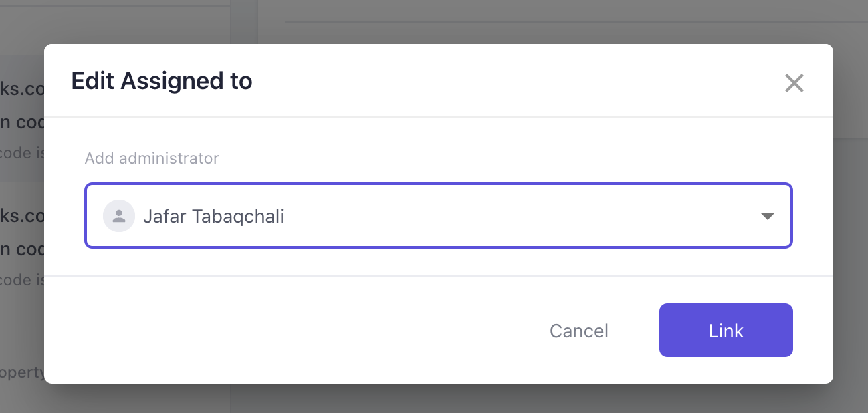The height and width of the screenshot is (413, 868).
Task: Click the Edit Assigned to heading
Action: click(x=162, y=81)
